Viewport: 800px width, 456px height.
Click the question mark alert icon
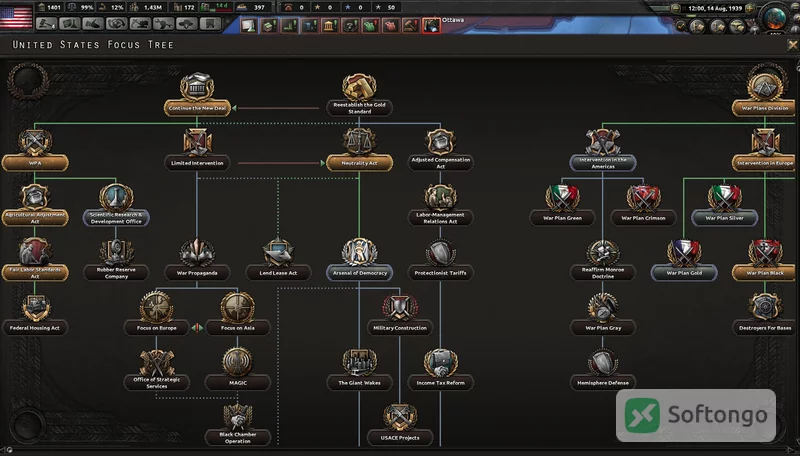[350, 25]
